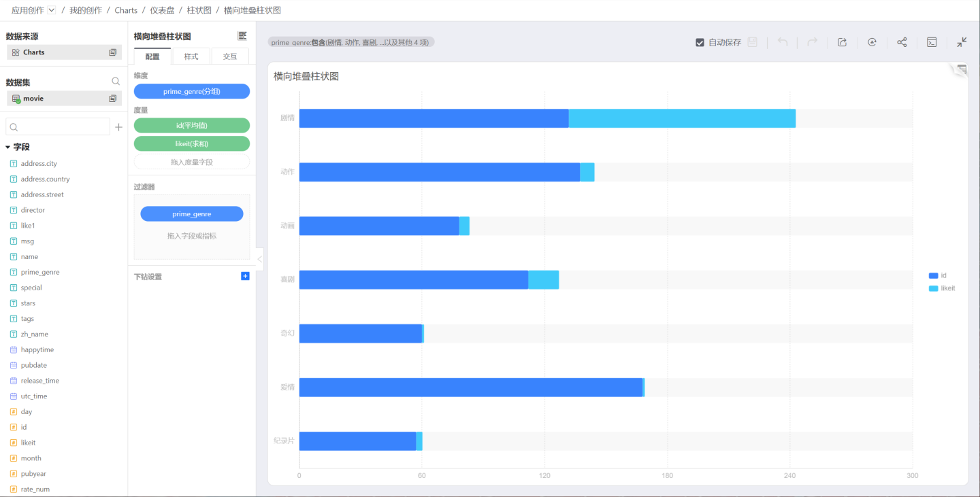Open the export icon in the toolbar
Image resolution: width=980 pixels, height=497 pixels.
(x=842, y=42)
